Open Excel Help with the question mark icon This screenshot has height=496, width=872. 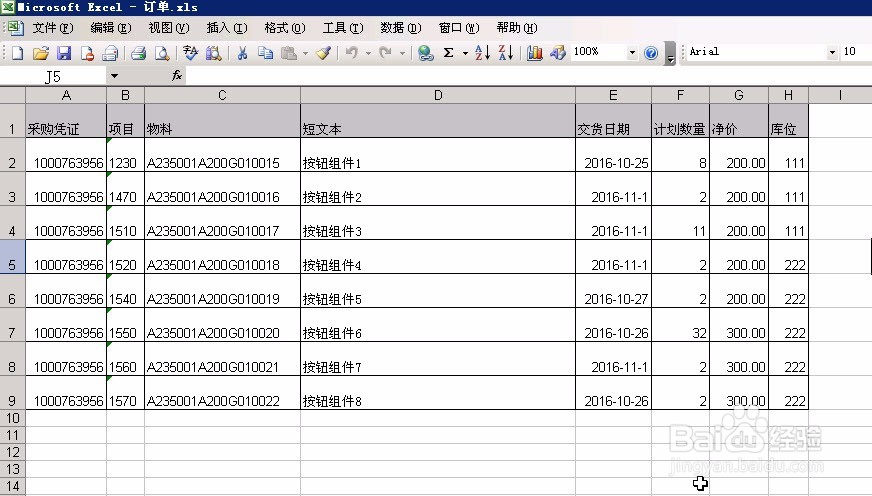pos(651,53)
